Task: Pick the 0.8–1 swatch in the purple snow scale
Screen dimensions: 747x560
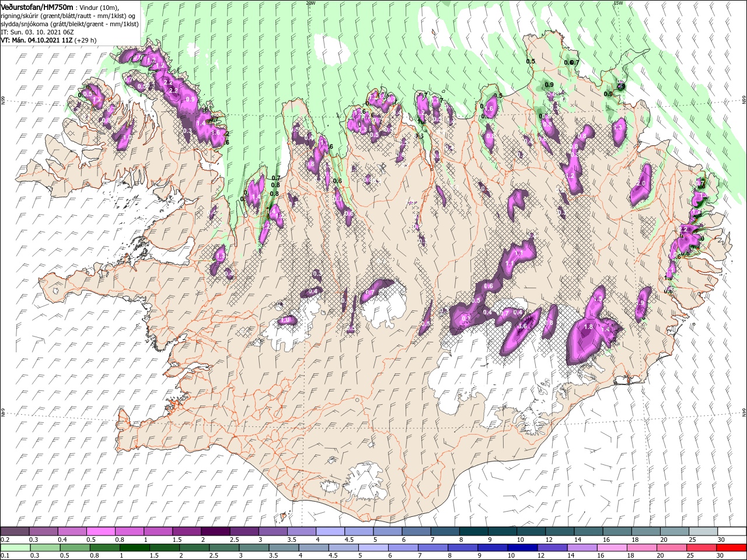Action: 130,531
